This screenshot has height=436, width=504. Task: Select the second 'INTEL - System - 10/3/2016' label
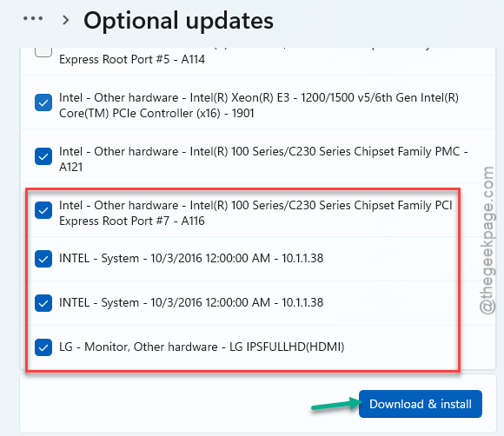pos(191,302)
